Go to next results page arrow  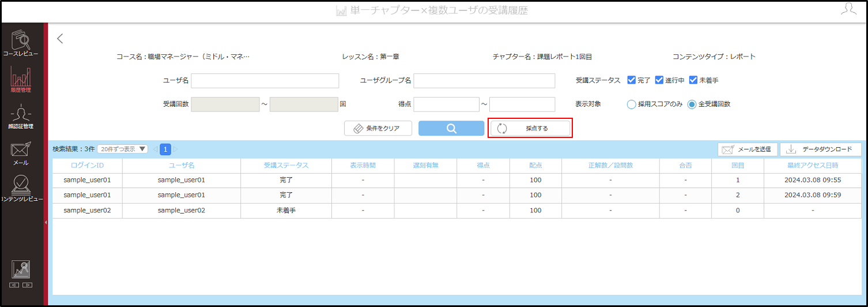coord(176,149)
